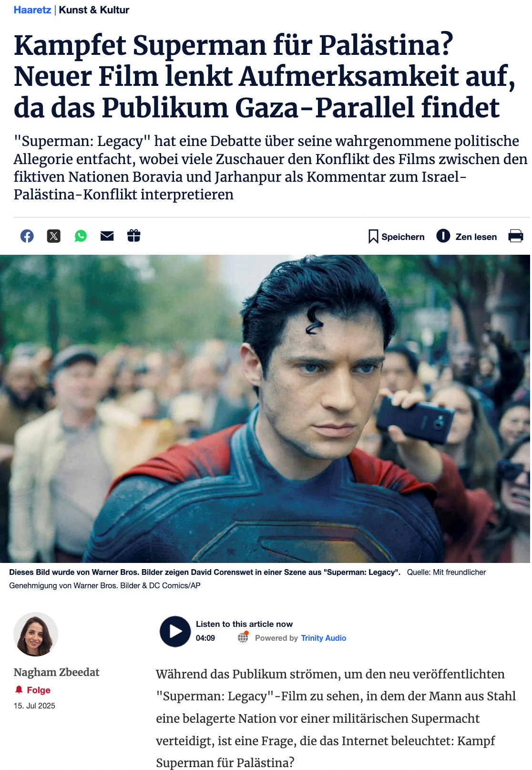Click the Speichern save label
This screenshot has width=532, height=770.
[x=403, y=237]
